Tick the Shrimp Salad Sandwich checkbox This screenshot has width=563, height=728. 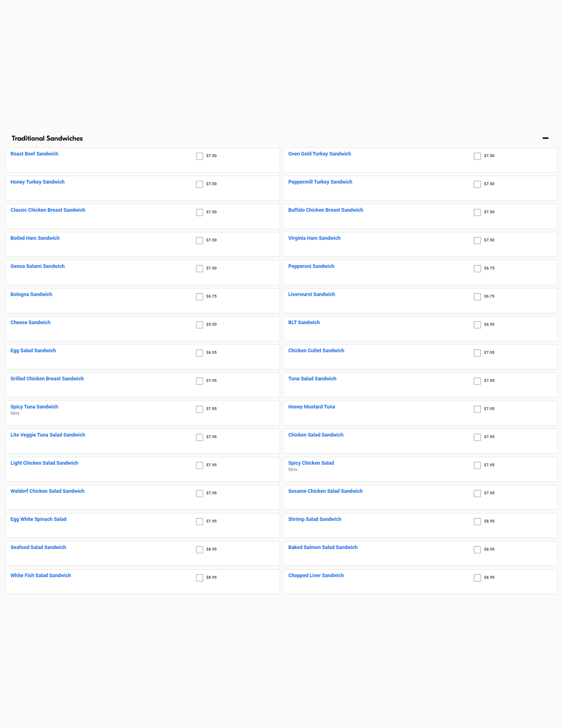477,521
